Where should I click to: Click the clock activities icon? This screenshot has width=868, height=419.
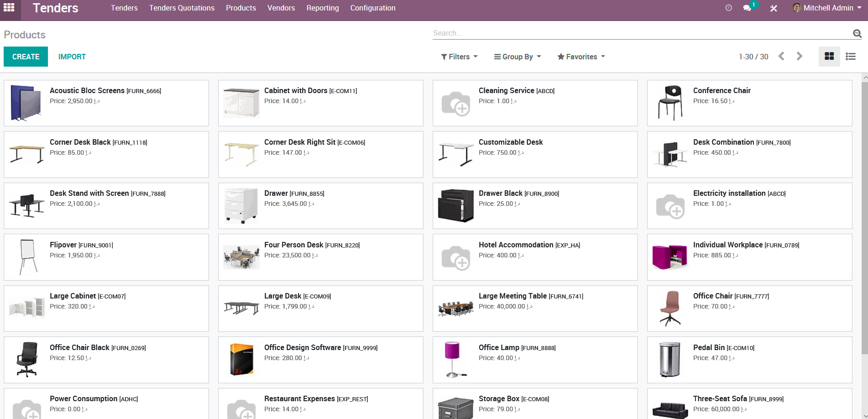pos(728,8)
